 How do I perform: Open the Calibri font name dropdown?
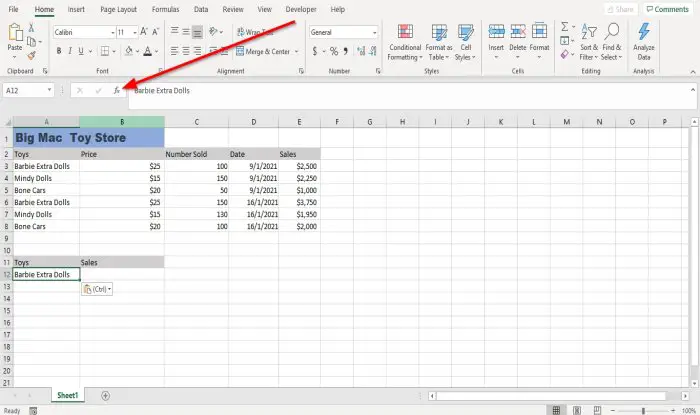pos(112,33)
